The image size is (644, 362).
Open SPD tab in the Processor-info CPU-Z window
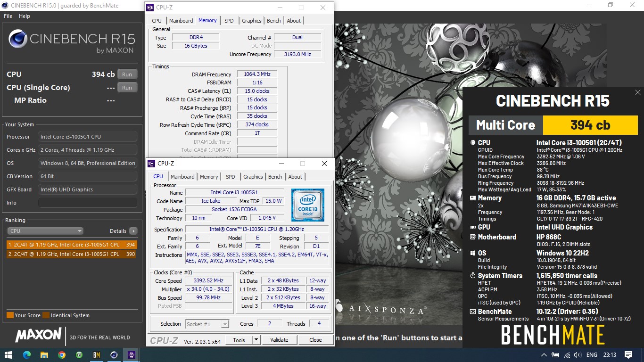point(230,177)
